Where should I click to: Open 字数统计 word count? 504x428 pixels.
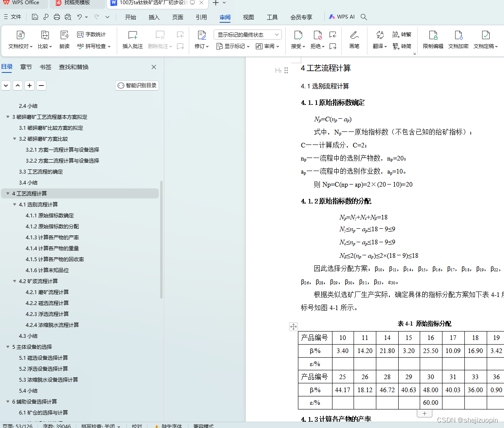coord(91,35)
